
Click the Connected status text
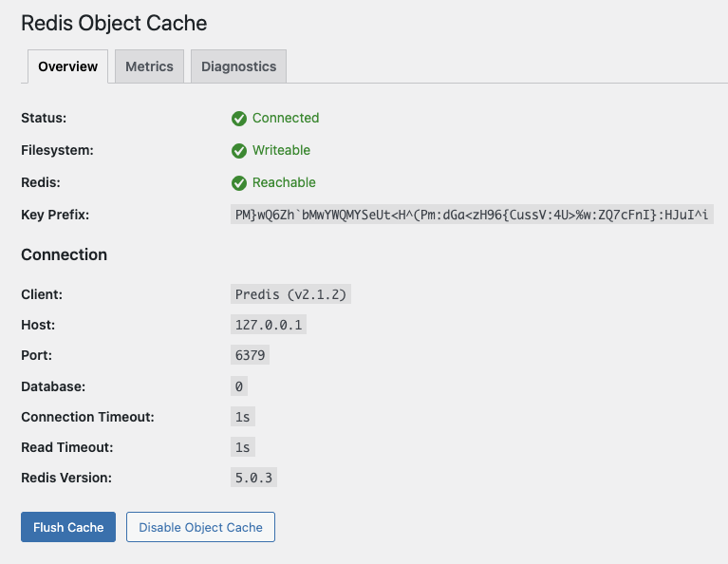pos(286,118)
